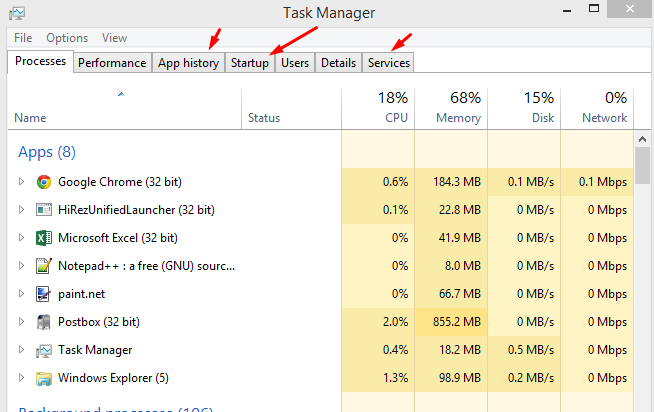Click the Google Chrome app icon
654x412 pixels.
pyautogui.click(x=44, y=182)
